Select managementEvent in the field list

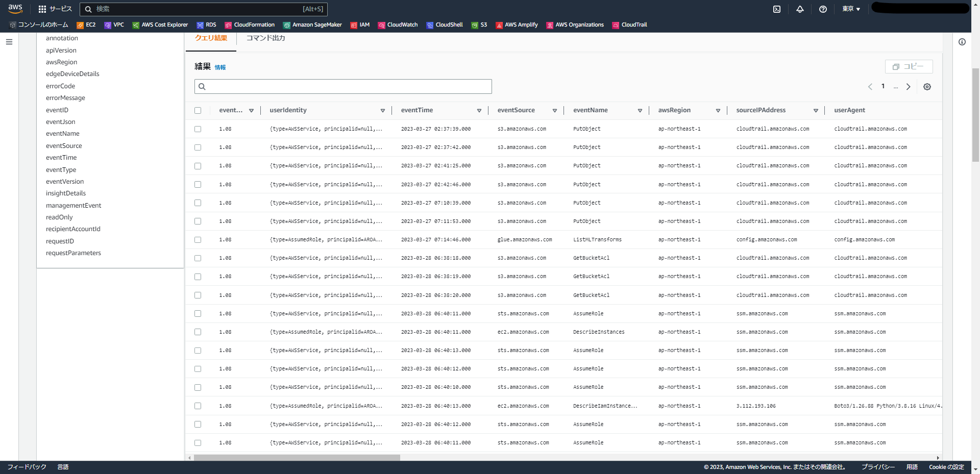(73, 206)
